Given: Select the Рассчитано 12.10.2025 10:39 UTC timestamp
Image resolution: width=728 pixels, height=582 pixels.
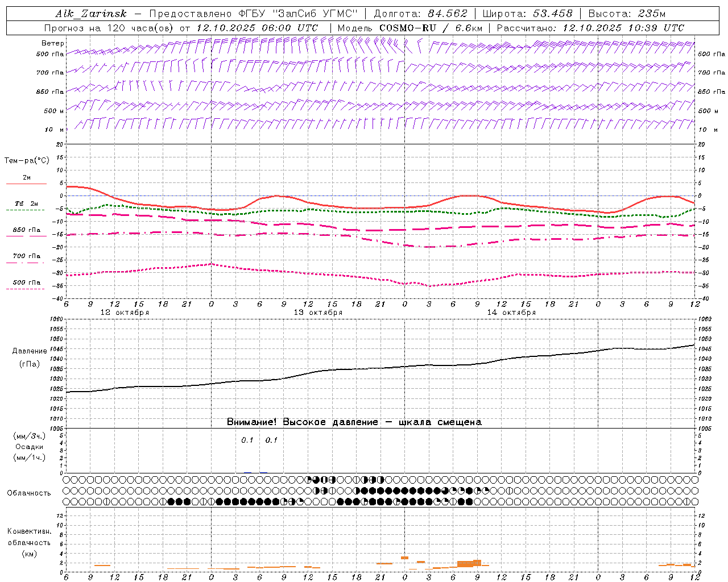Looking at the screenshot, I should click(590, 28).
